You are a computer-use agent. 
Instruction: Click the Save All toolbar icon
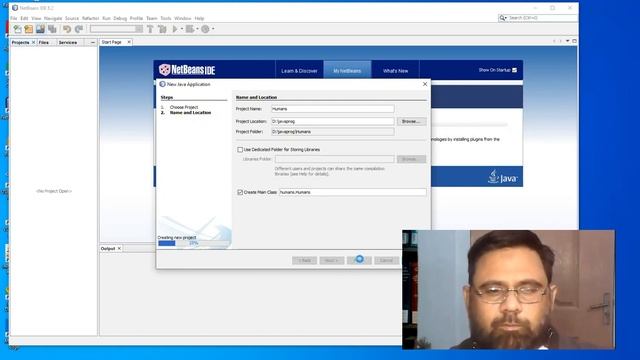[x=52, y=29]
